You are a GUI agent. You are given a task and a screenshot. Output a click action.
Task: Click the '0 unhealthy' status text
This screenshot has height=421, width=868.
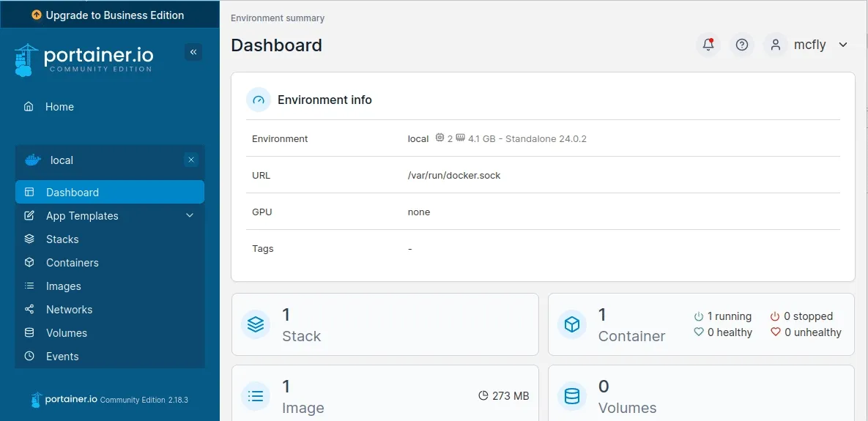point(812,332)
